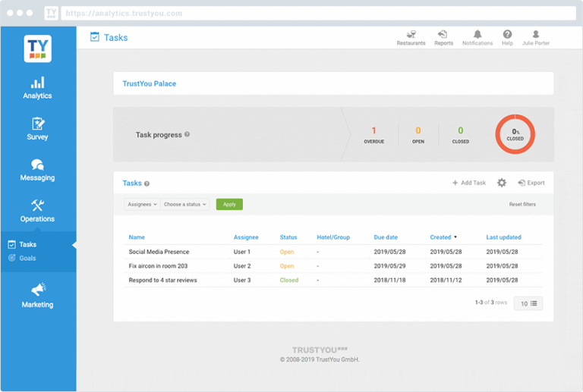Sort by the Due date column header
Screen dimensions: 583x392
tap(386, 237)
